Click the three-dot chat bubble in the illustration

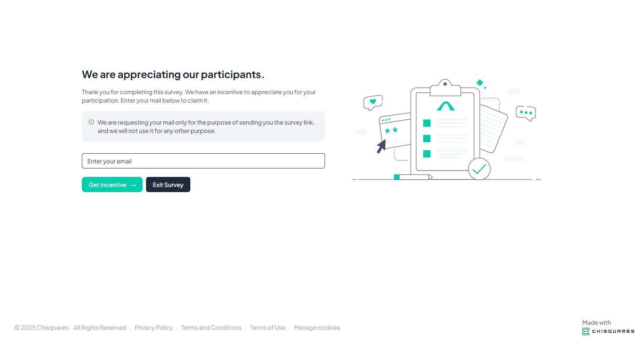click(526, 113)
